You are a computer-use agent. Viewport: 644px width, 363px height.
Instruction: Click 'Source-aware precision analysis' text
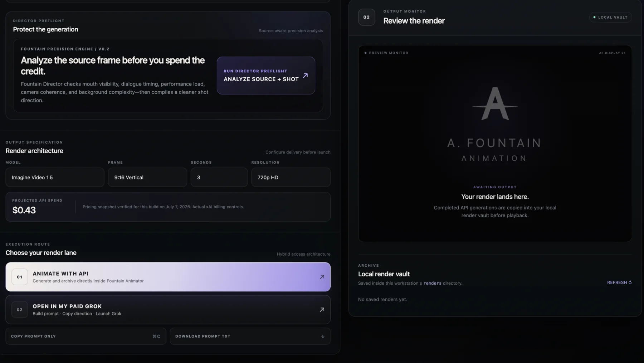click(291, 31)
